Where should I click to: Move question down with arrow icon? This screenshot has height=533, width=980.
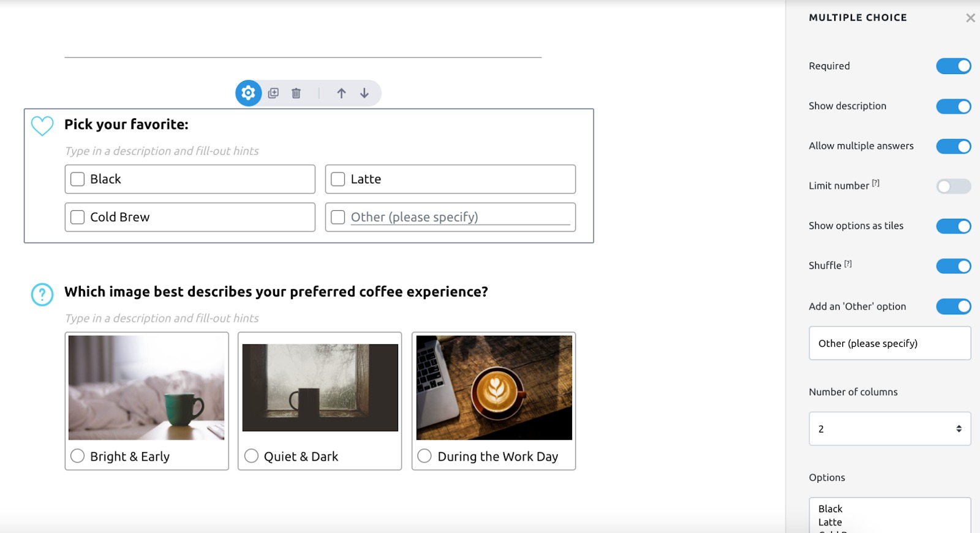pos(364,93)
